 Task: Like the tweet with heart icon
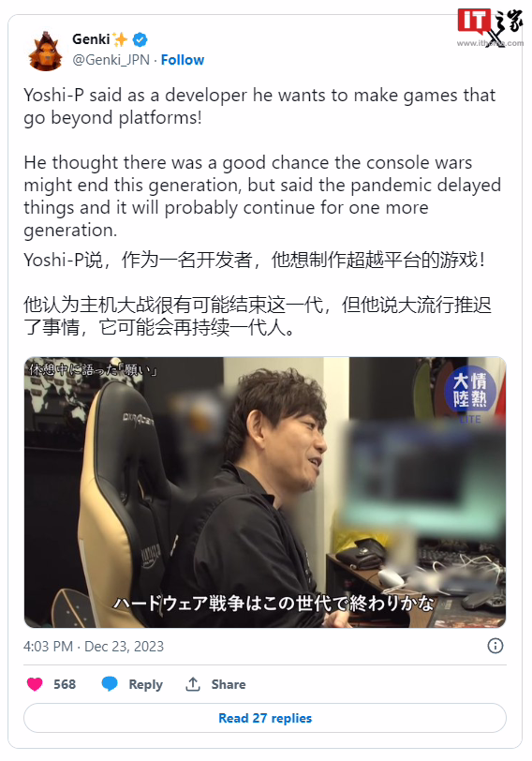(x=35, y=684)
